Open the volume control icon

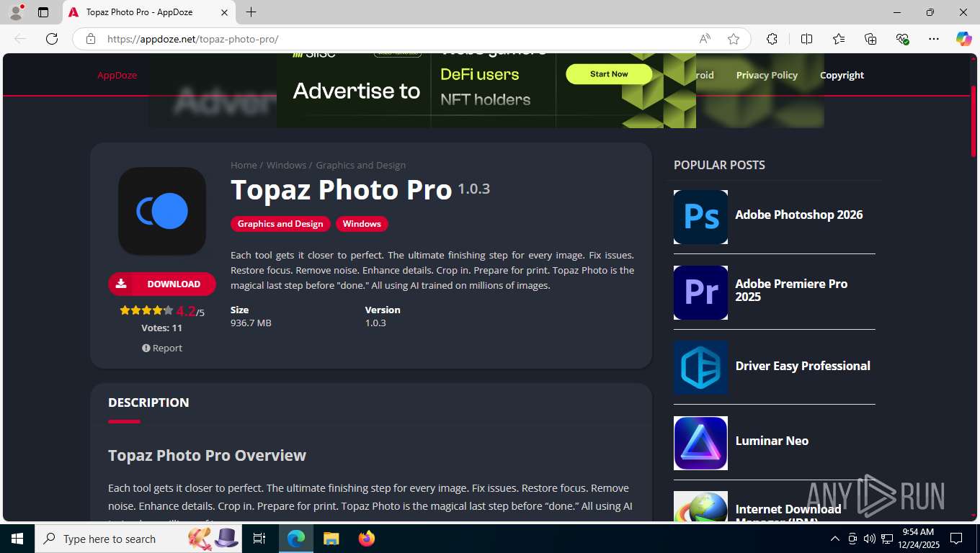[869, 539]
